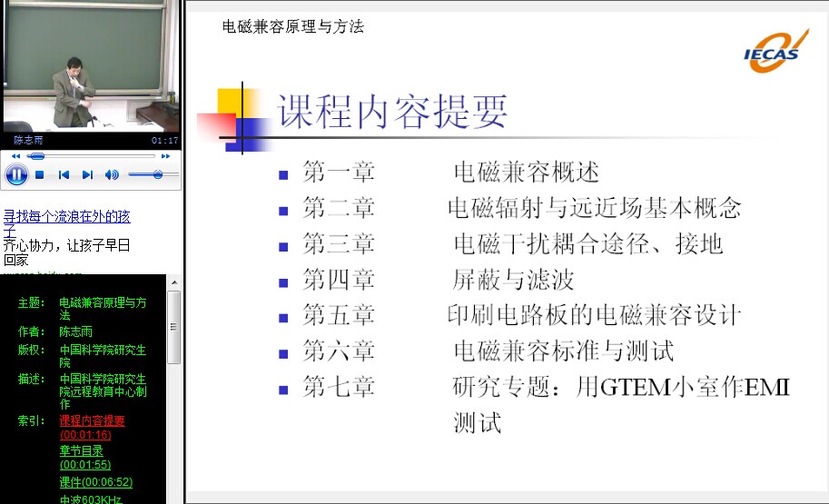Click the video seek bar handle
The image size is (829, 504).
click(36, 156)
